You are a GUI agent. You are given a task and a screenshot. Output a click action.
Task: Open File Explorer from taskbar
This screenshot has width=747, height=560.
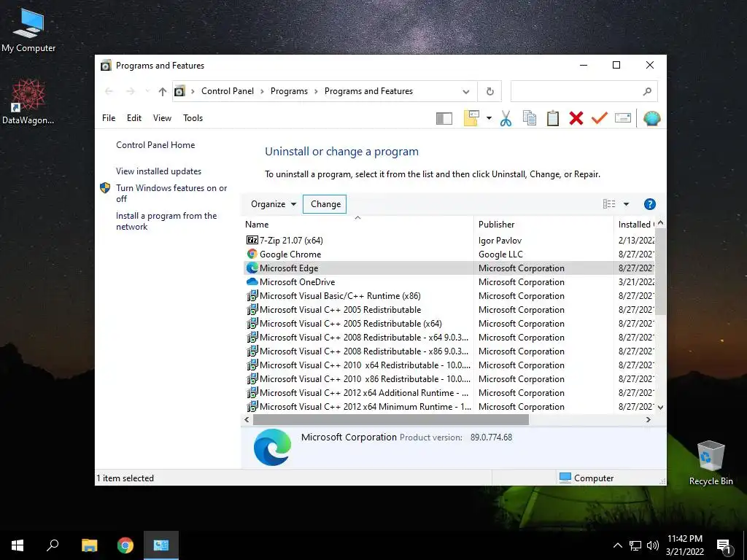click(x=89, y=545)
